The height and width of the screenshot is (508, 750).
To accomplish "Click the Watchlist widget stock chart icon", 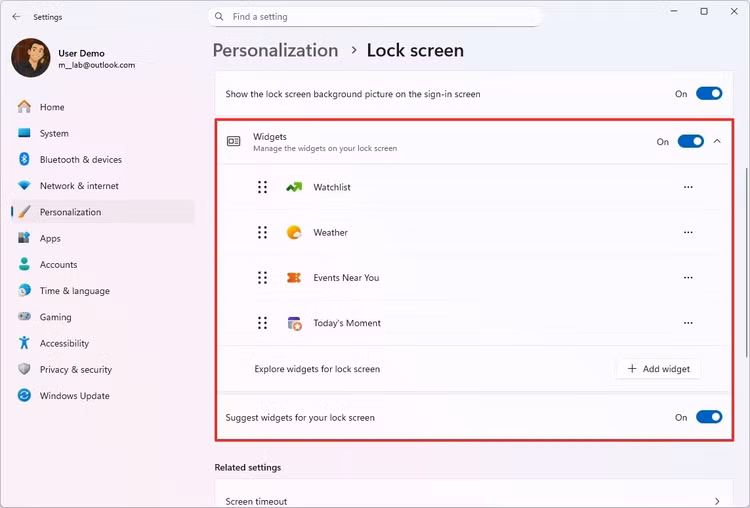I will (x=294, y=187).
